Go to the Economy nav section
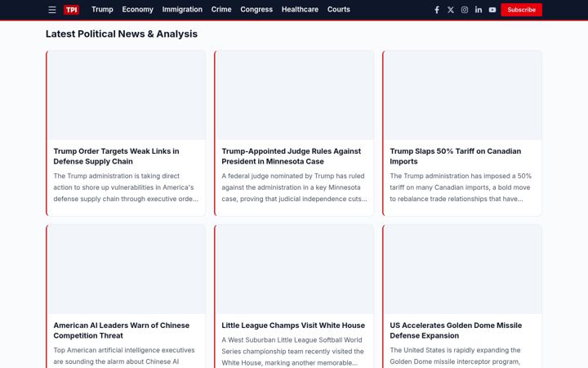Image resolution: width=588 pixels, height=368 pixels. (138, 9)
